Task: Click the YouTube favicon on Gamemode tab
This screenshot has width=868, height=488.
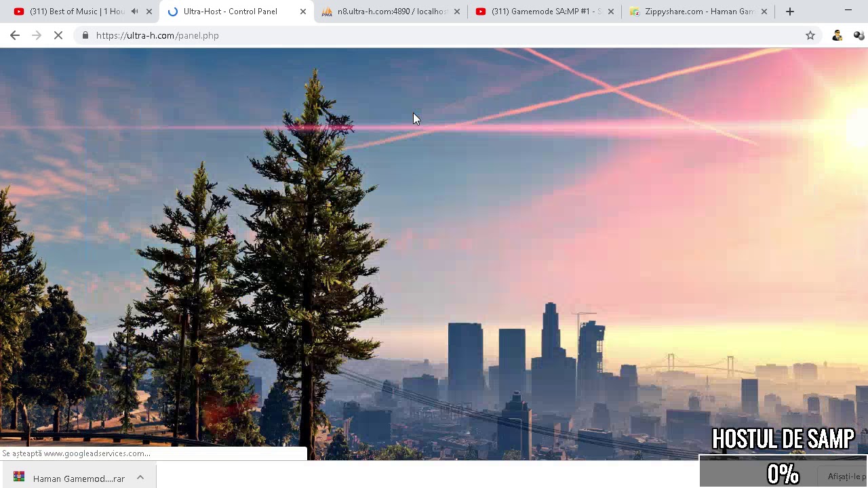Action: pyautogui.click(x=481, y=12)
